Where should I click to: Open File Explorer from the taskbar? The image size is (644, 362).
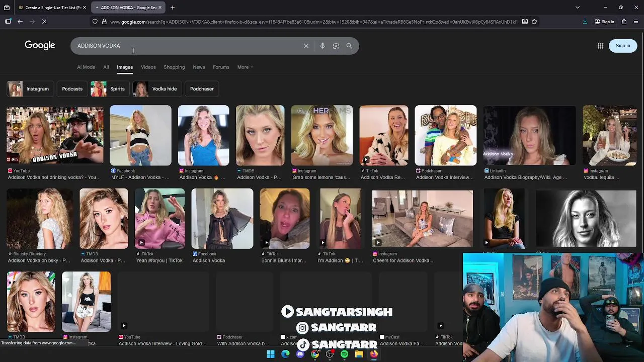359,354
